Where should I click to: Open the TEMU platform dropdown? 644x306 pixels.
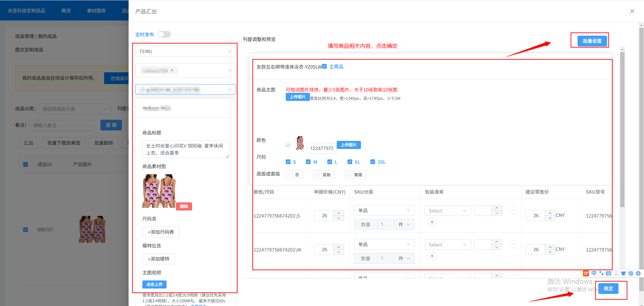pyautogui.click(x=185, y=51)
